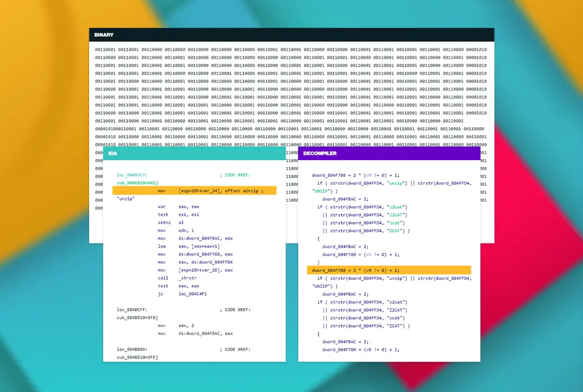Screen dimensions: 583x392
Task: Select mov [esp+28h+var_28], eax line
Action: 195,270
